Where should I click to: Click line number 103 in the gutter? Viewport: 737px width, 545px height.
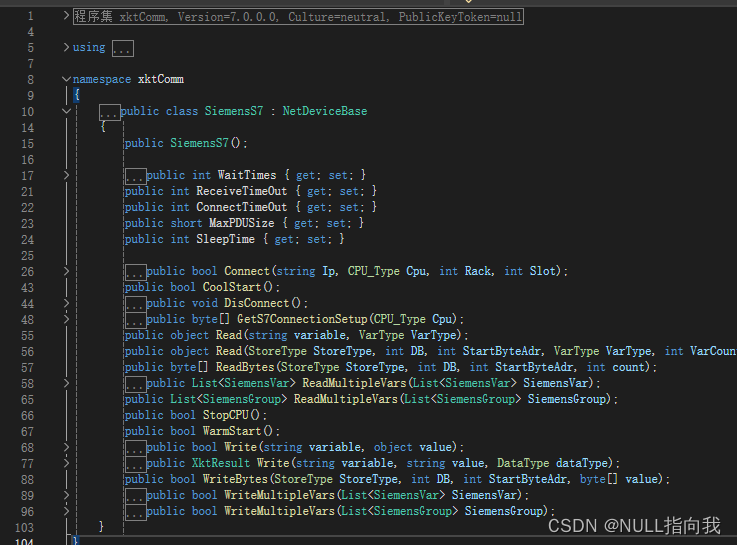24,527
